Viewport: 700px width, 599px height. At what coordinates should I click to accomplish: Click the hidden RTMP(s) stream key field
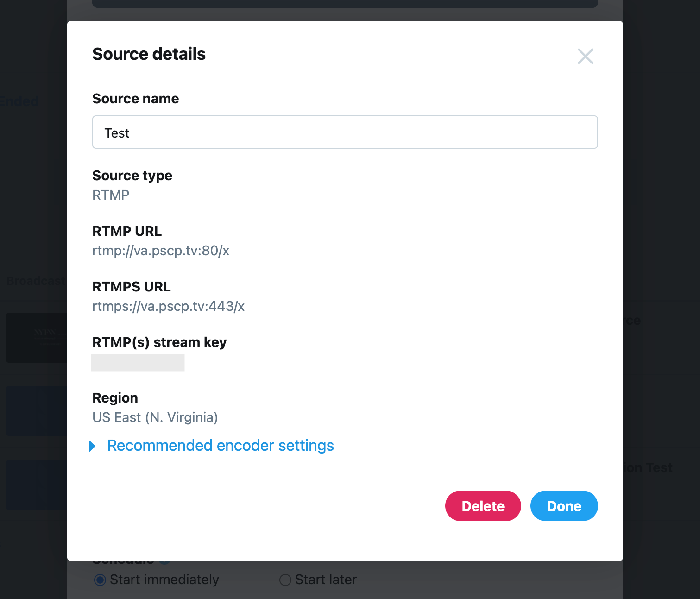tap(138, 363)
